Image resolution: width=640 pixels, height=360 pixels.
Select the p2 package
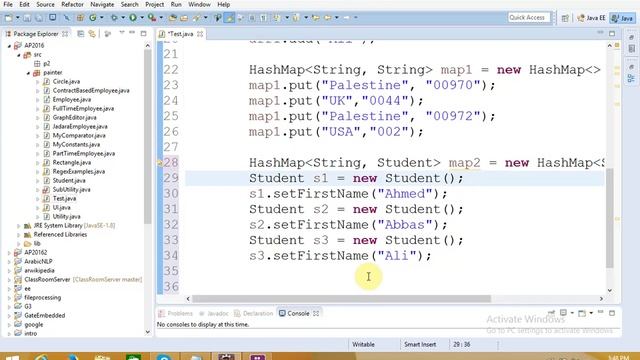[47, 64]
